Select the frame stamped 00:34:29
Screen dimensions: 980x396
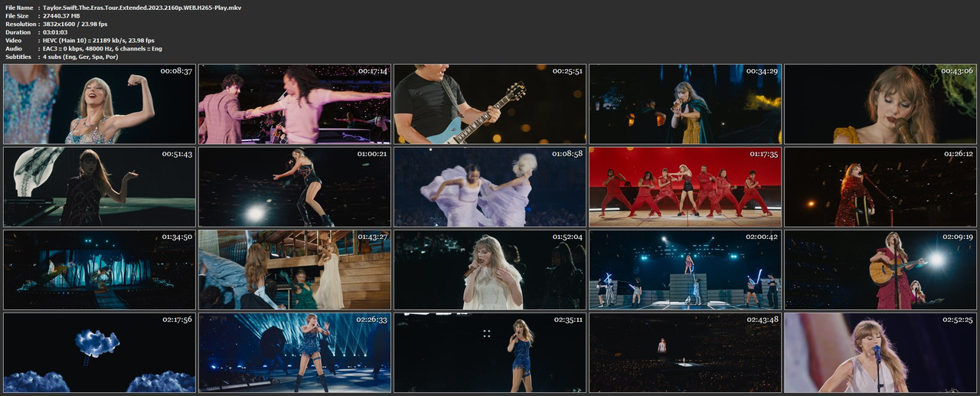coord(685,104)
